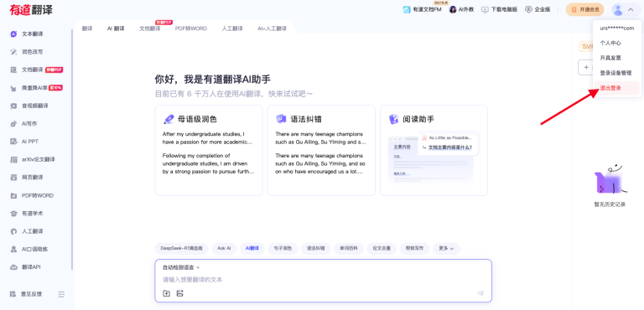The height and width of the screenshot is (310, 644).
Task: Select 退出登录 to log out
Action: [617, 88]
